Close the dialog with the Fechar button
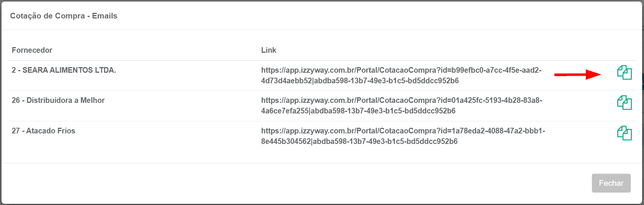The height and width of the screenshot is (205, 644). 611,183
